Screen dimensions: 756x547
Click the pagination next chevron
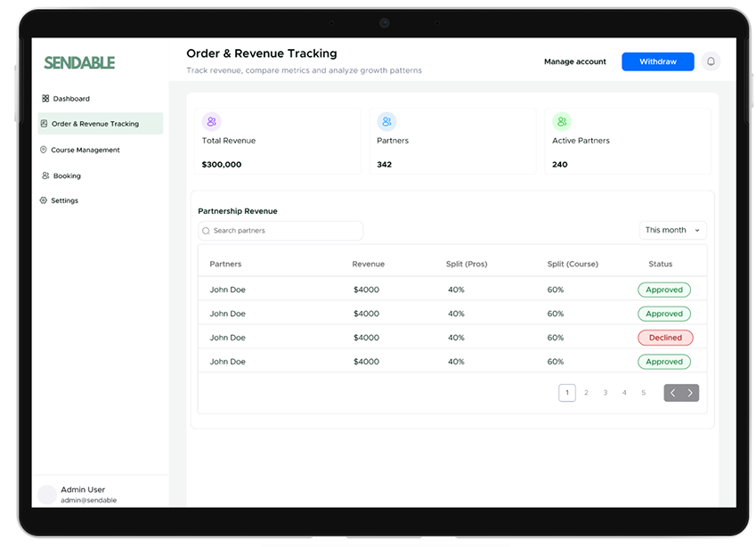click(x=689, y=392)
